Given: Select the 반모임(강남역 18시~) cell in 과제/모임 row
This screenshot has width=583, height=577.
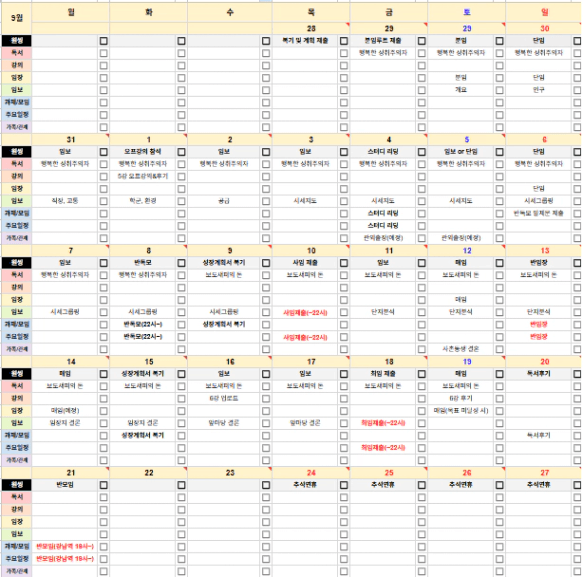Looking at the screenshot, I should (x=65, y=547).
